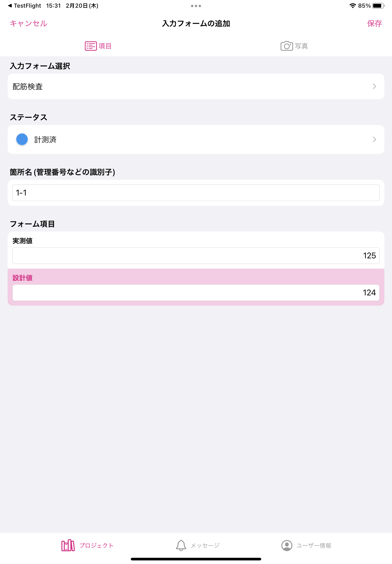Expand the 配筋検査 form selection chevron

pos(374,87)
